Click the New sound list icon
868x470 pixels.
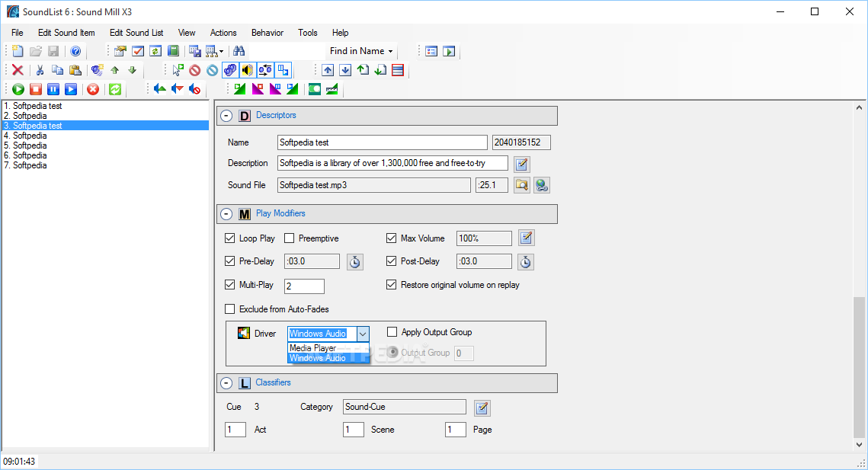(x=18, y=52)
